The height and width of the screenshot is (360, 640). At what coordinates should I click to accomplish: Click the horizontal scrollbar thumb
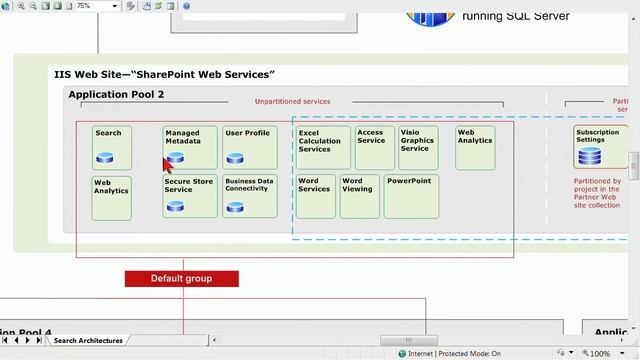click(409, 340)
